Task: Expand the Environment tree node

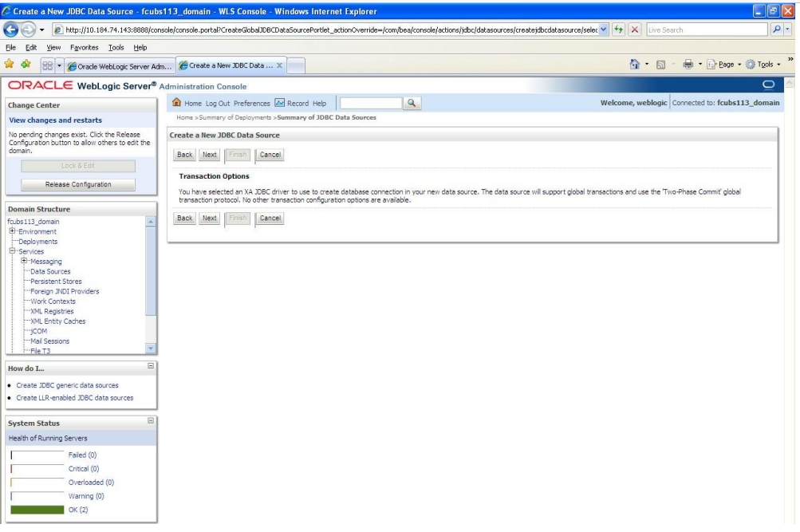Action: [x=12, y=231]
